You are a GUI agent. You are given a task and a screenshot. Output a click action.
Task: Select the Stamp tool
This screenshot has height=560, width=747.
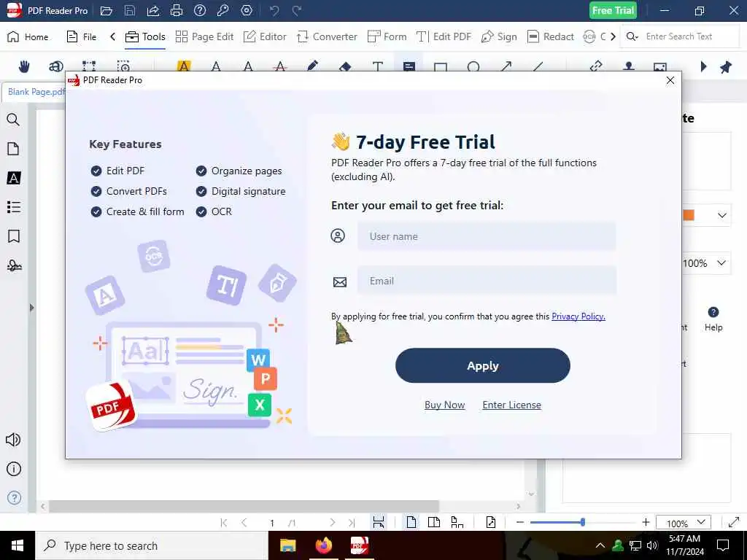tap(629, 66)
